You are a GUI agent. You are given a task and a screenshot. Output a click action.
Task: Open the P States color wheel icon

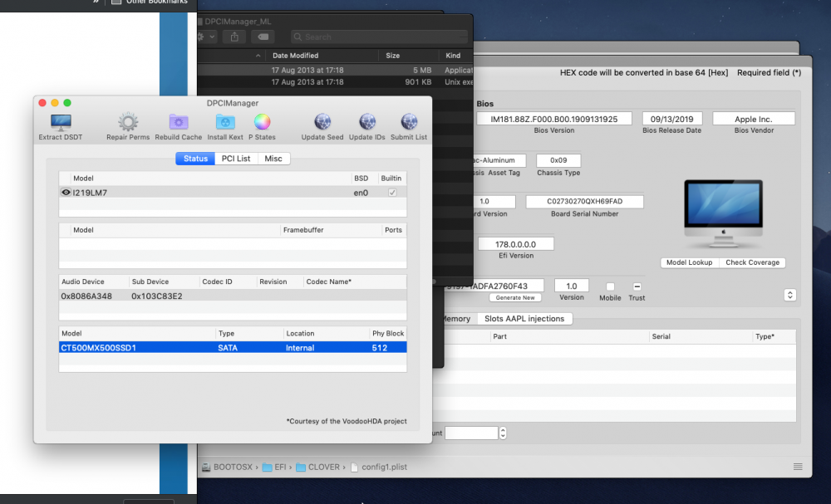tap(262, 122)
